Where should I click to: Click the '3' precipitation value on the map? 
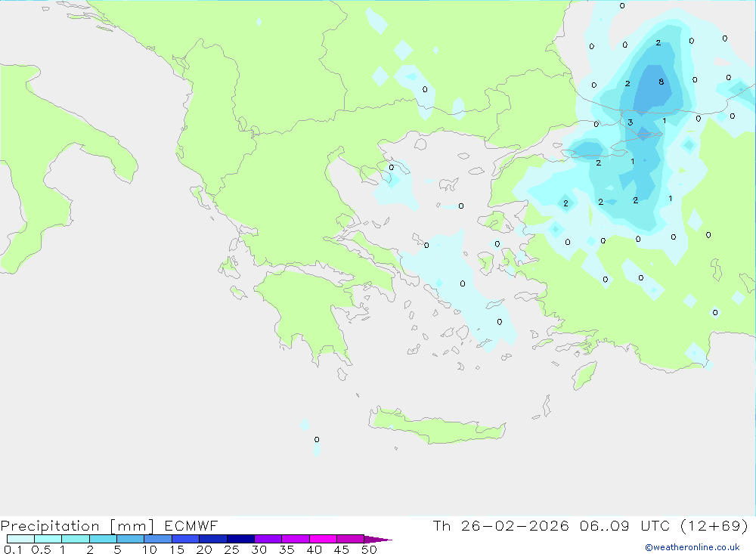pyautogui.click(x=631, y=122)
